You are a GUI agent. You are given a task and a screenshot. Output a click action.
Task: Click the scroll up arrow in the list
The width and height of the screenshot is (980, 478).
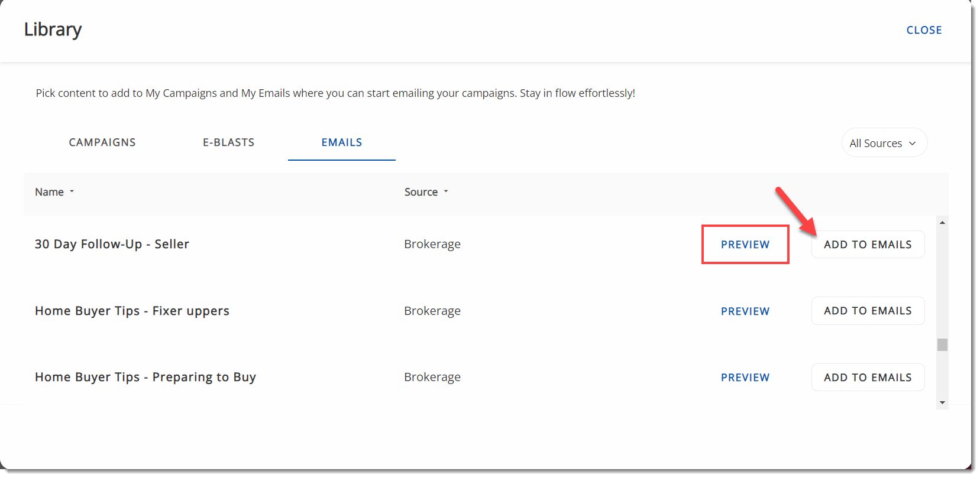point(942,223)
